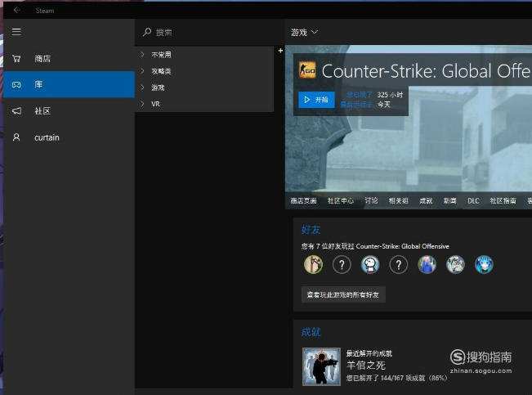The height and width of the screenshot is (395, 532).
Task: Click the 144/167 achievements progress text
Action: [396, 378]
